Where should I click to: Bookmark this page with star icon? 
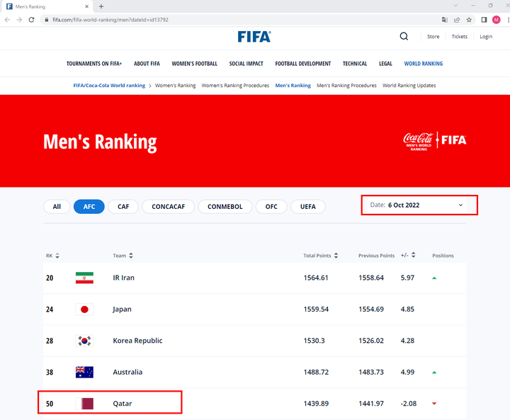pos(469,20)
